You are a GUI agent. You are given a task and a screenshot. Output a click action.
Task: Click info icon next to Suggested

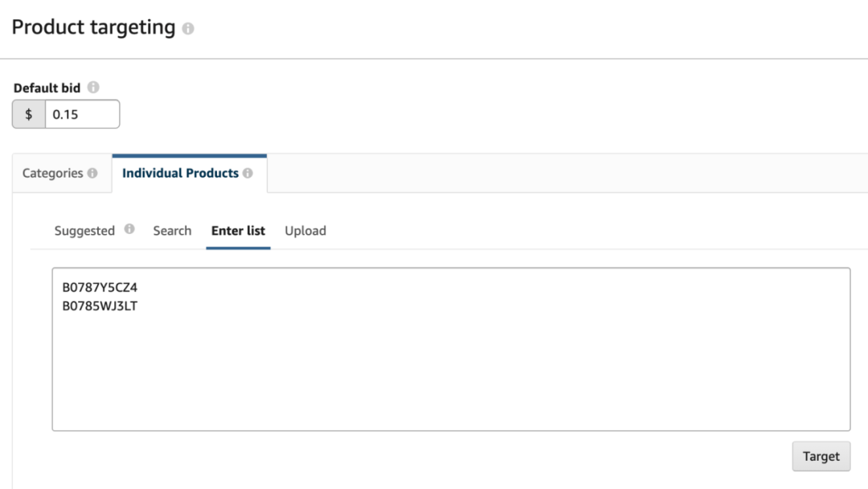(129, 229)
